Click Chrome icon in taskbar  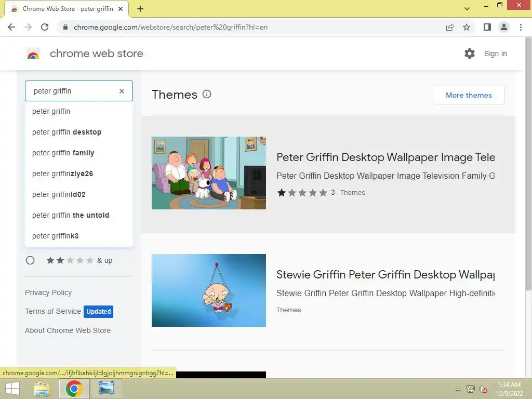click(74, 389)
